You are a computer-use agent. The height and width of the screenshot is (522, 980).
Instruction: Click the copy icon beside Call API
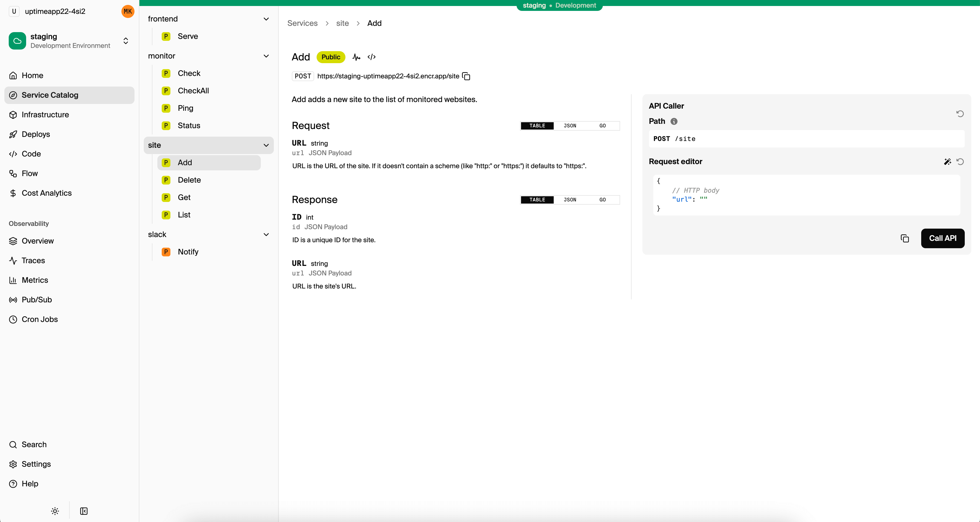coord(905,239)
